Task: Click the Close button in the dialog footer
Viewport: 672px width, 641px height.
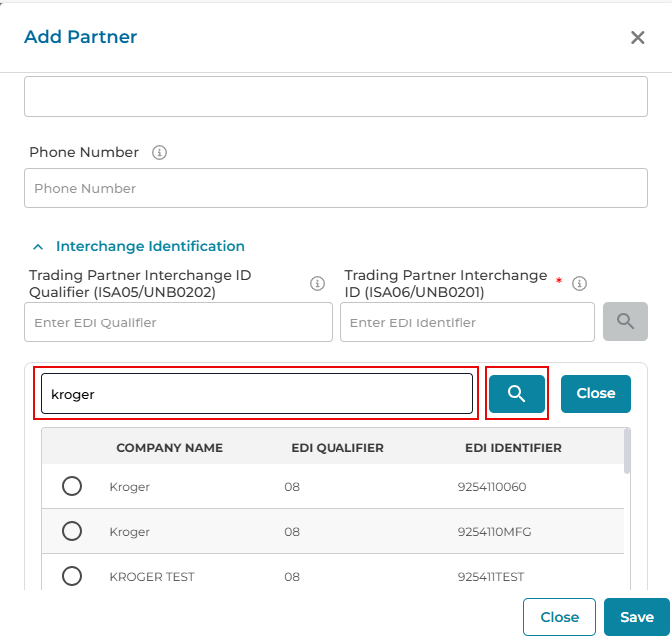Action: (559, 617)
